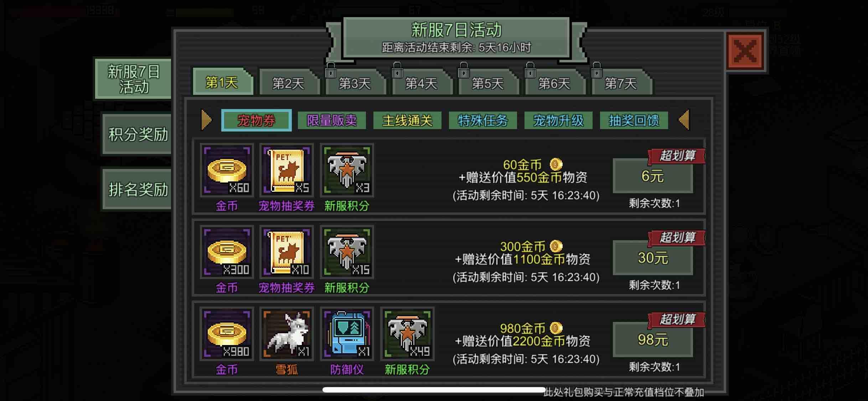Select the 防御仪 defense device icon
This screenshot has width=868, height=401.
click(347, 334)
